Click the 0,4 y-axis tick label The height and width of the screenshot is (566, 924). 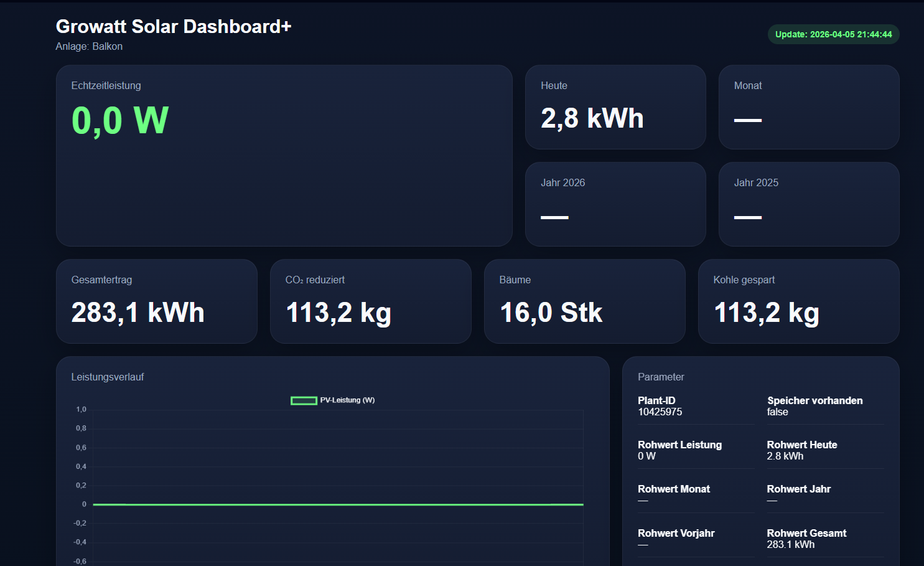pos(81,466)
